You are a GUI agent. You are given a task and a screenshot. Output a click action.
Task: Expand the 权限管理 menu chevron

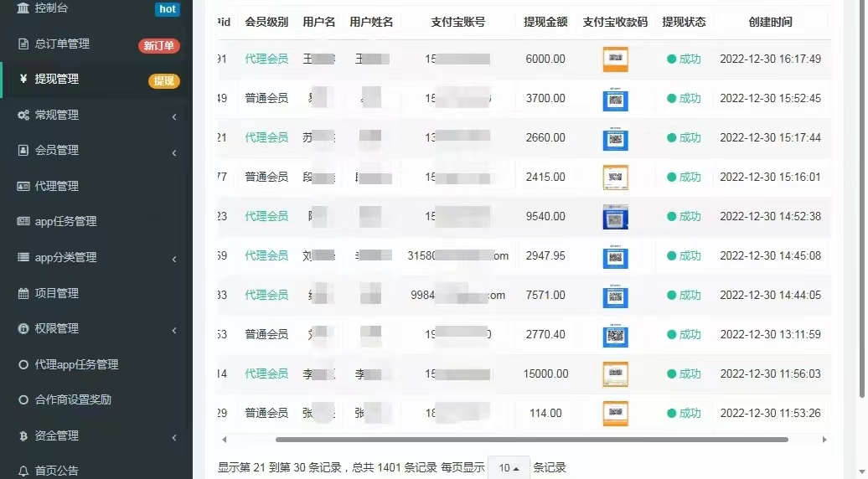coord(173,331)
